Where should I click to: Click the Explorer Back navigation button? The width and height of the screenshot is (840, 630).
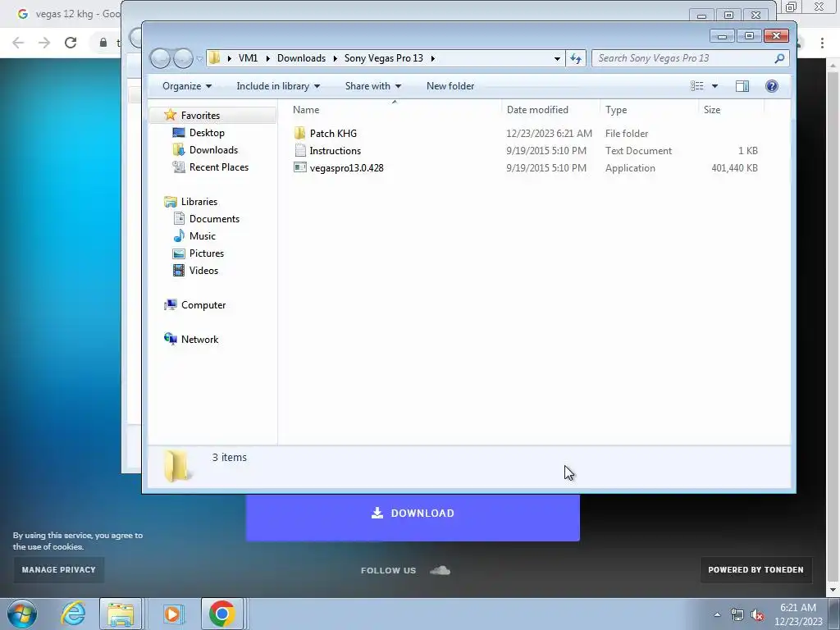[x=160, y=58]
